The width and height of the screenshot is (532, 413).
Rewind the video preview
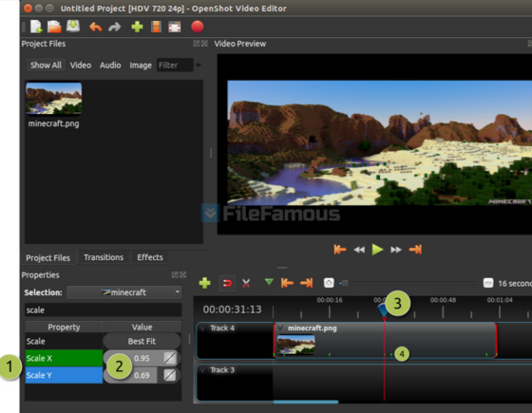tap(359, 251)
